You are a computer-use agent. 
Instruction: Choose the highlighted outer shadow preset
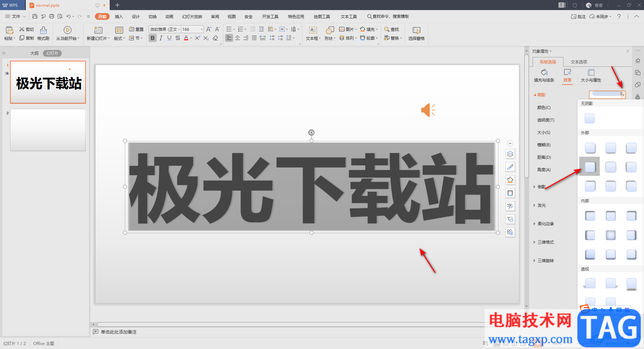[589, 166]
